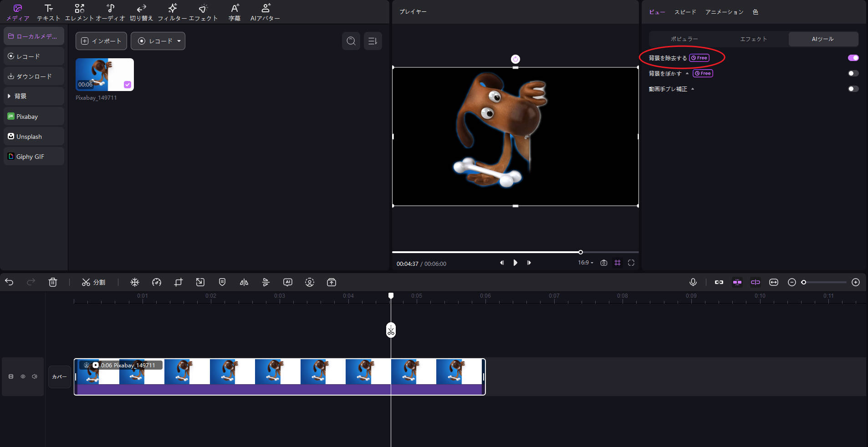Toggle the timeline magnetic snap icon
This screenshot has height=447, width=868.
pyautogui.click(x=737, y=282)
